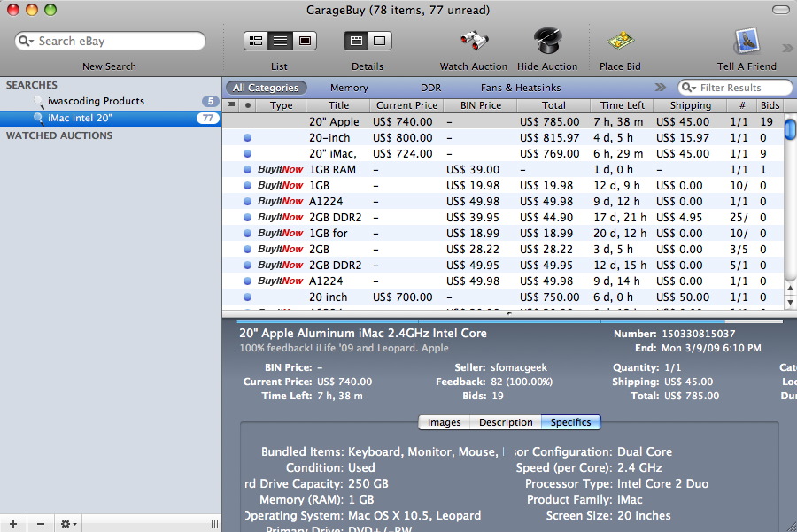Select the DDR category filter
This screenshot has width=797, height=532.
pyautogui.click(x=431, y=88)
